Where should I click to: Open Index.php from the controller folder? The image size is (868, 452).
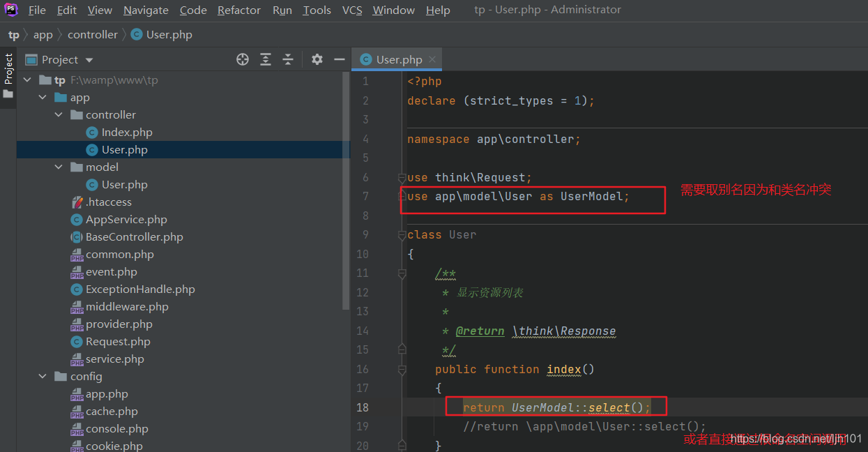pos(128,132)
